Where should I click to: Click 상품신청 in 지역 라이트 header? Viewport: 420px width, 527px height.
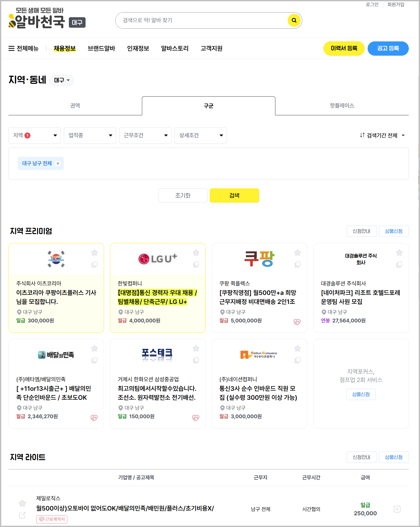tap(394, 457)
